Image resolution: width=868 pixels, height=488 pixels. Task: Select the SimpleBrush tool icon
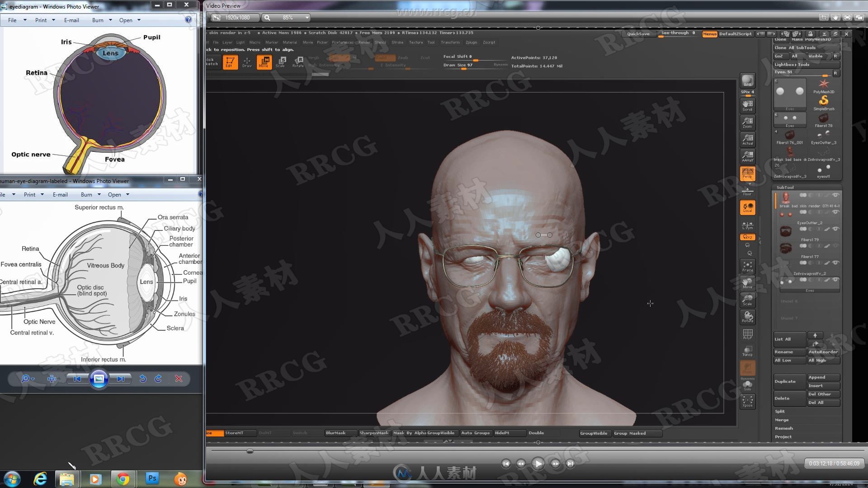824,103
